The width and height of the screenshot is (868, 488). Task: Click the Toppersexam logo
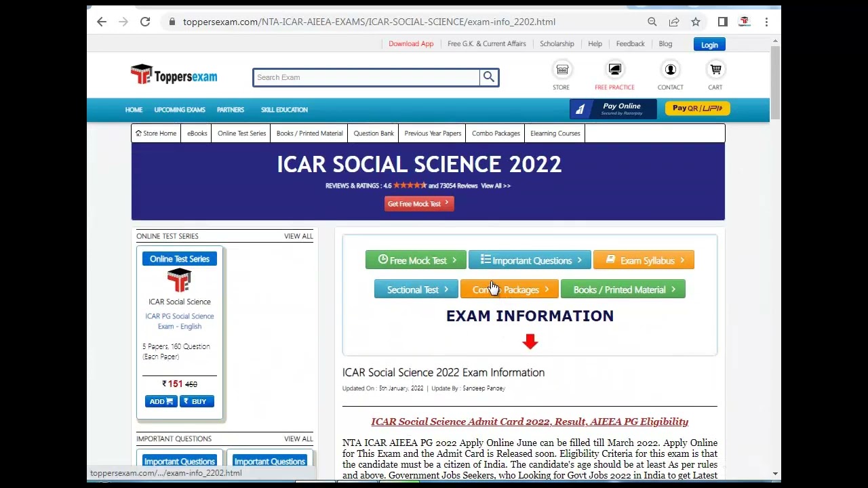[x=174, y=75]
